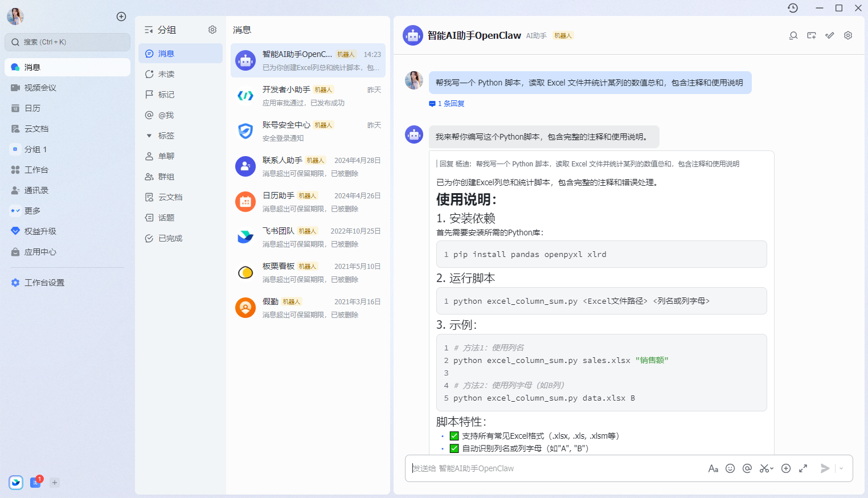The image size is (868, 498).
Task: Open text formatting with the Aa icon
Action: pos(713,468)
